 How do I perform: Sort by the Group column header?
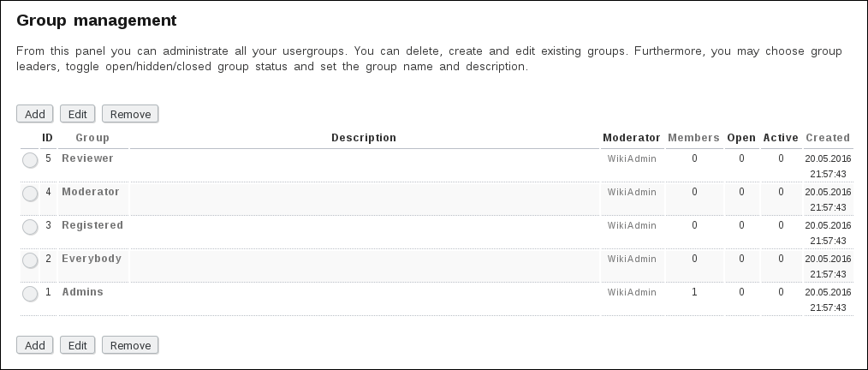click(92, 138)
